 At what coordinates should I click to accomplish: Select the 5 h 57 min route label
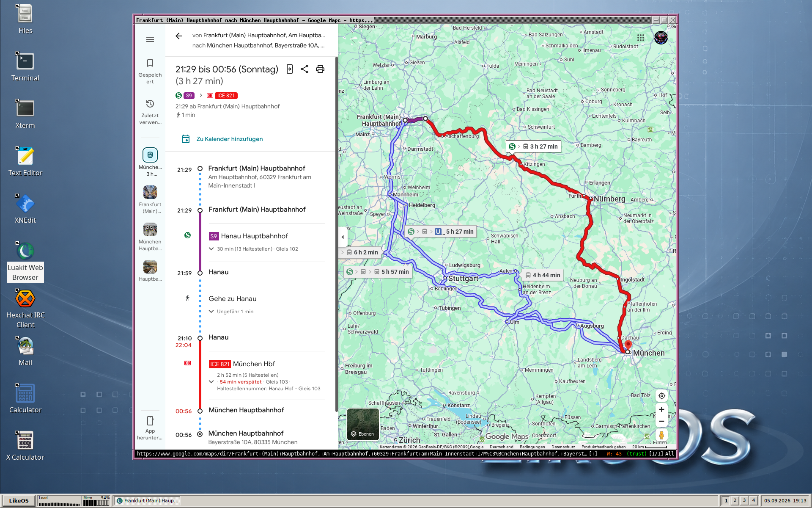(378, 272)
